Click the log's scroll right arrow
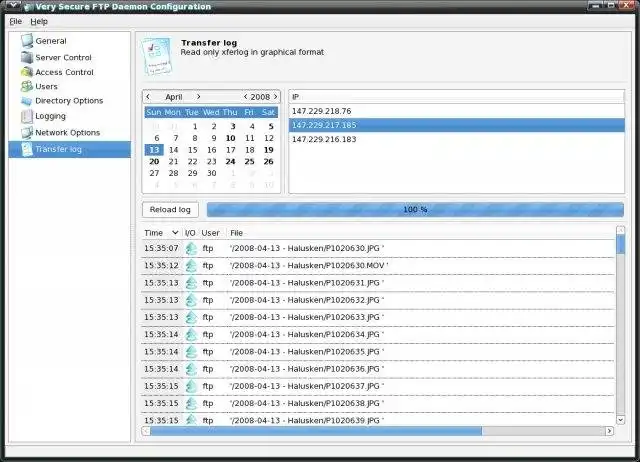640x462 pixels. (609, 431)
